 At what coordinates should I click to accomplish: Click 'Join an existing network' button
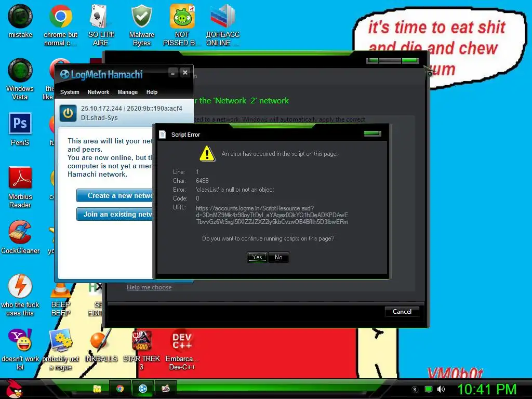point(115,214)
